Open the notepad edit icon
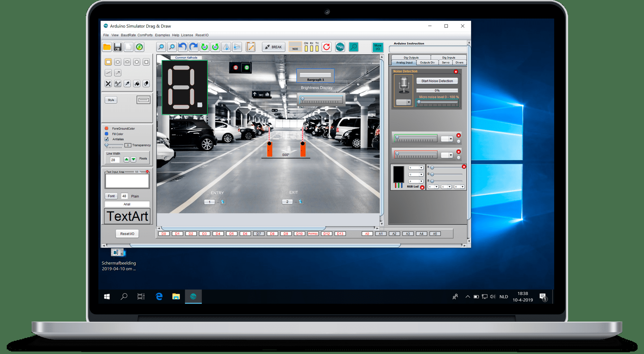The height and width of the screenshot is (354, 644). pyautogui.click(x=251, y=47)
